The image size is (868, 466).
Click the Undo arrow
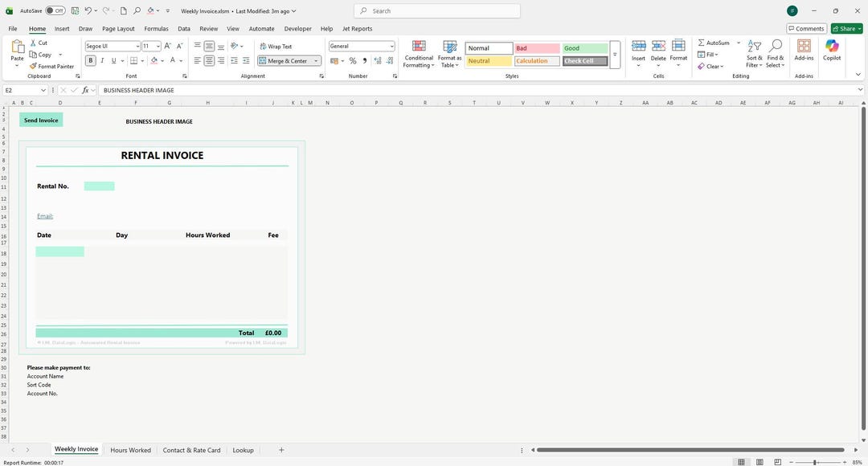[x=88, y=10]
